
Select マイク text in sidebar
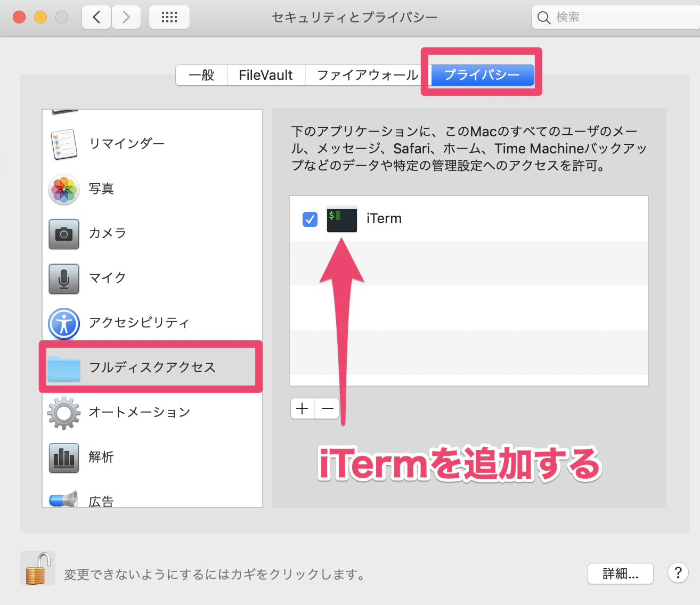click(108, 278)
